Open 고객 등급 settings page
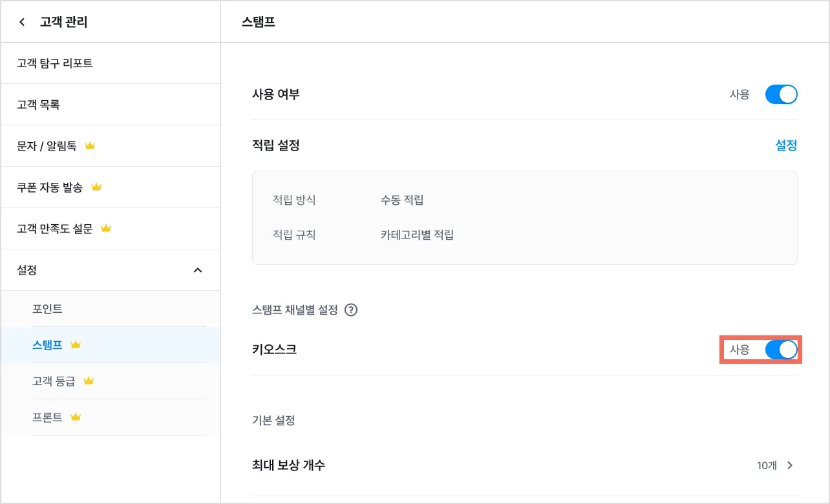830x504 pixels. (54, 381)
